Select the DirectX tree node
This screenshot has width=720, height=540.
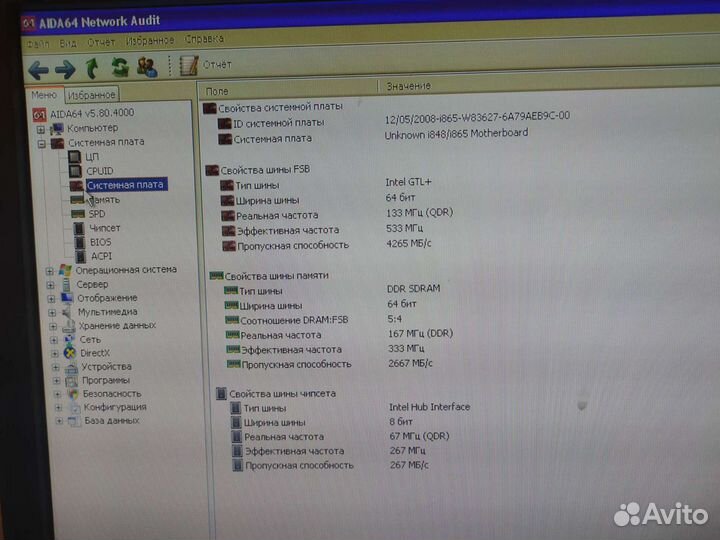[94, 353]
